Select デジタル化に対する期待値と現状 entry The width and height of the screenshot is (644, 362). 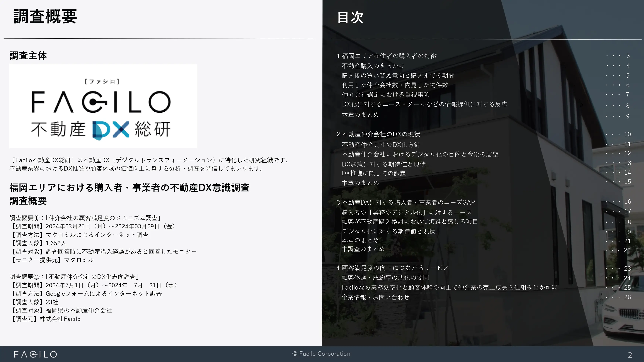click(388, 231)
